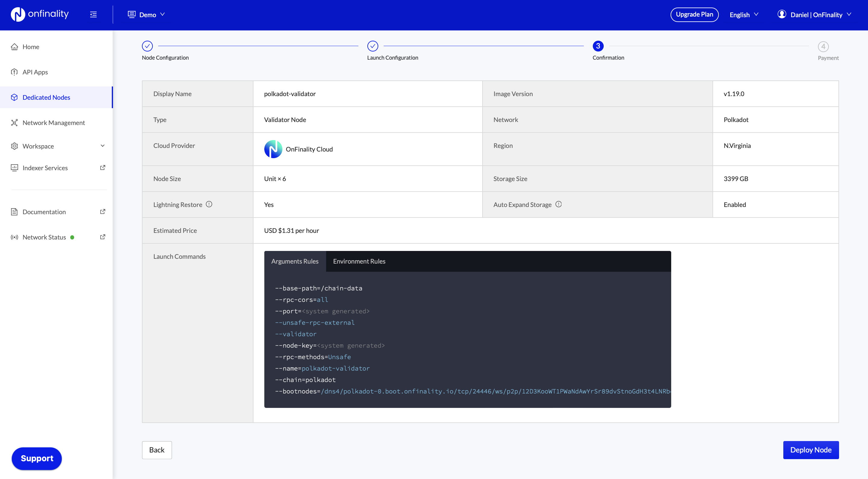The height and width of the screenshot is (479, 868).
Task: Click the Confirmation step indicator
Action: pos(598,46)
